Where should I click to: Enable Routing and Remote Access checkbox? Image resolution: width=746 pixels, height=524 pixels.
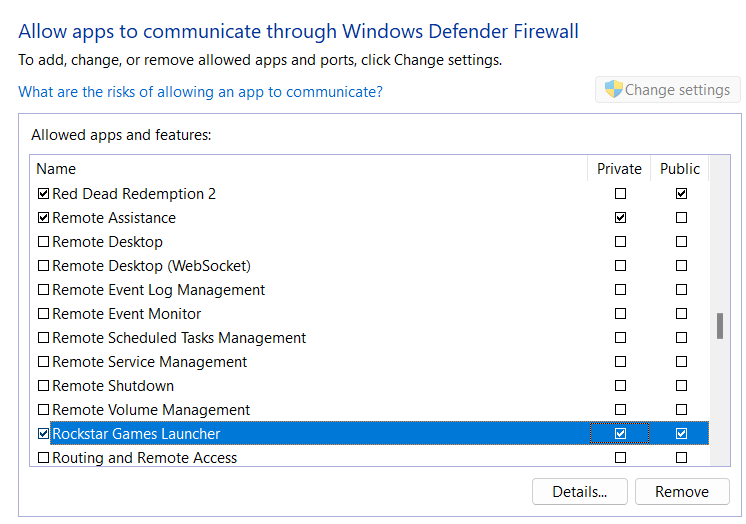43,458
